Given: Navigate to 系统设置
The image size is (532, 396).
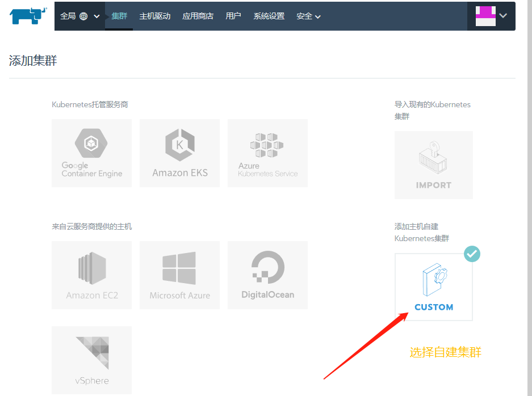Looking at the screenshot, I should click(269, 16).
